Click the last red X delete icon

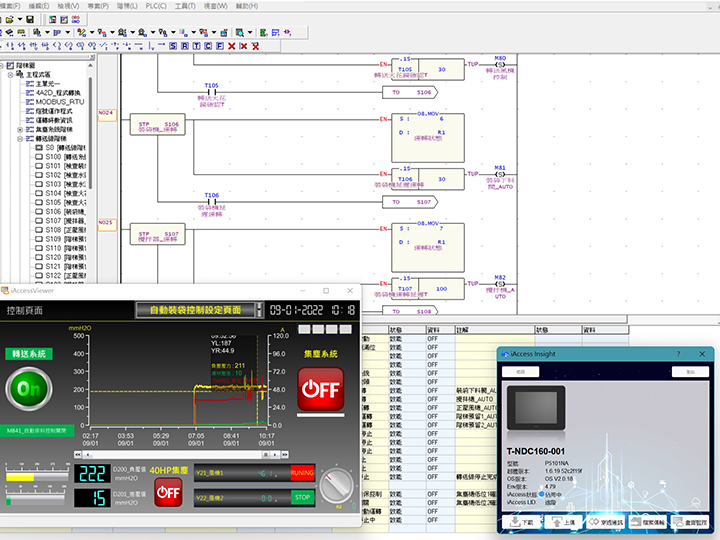pos(255,46)
